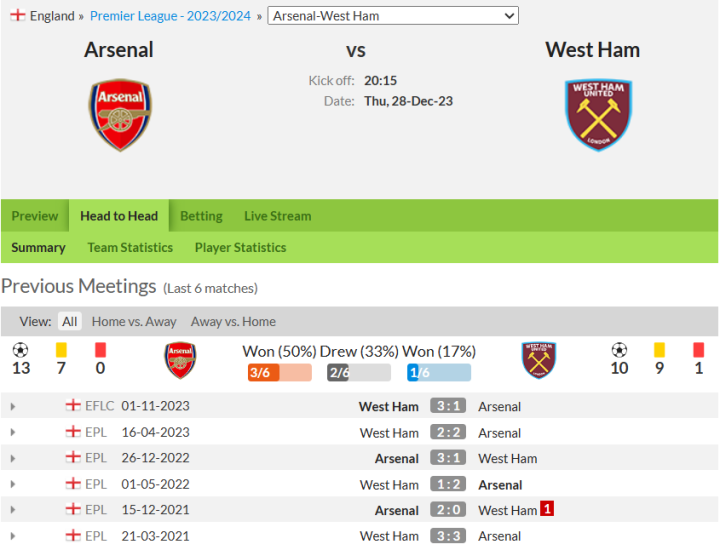The width and height of the screenshot is (720, 550).
Task: Open the Premier League - 2023/2024 link
Action: pyautogui.click(x=172, y=16)
